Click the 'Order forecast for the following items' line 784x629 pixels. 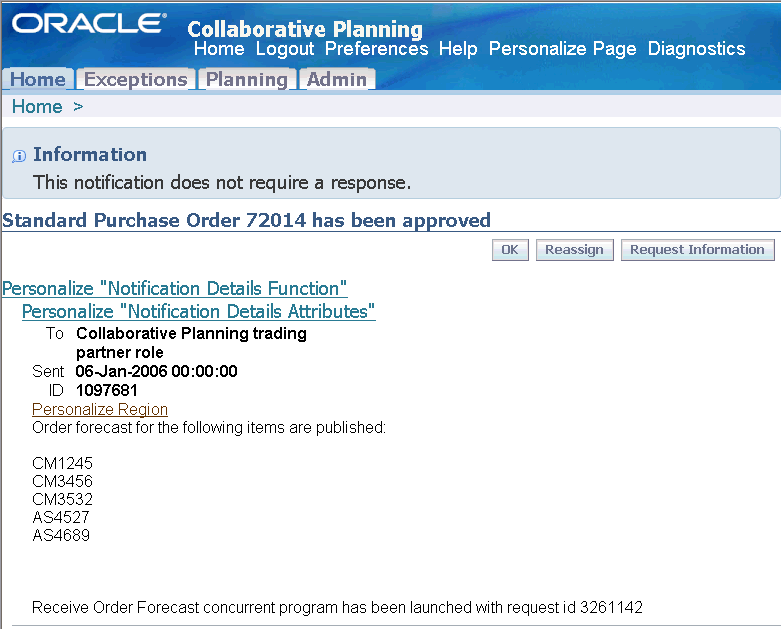tap(209, 428)
